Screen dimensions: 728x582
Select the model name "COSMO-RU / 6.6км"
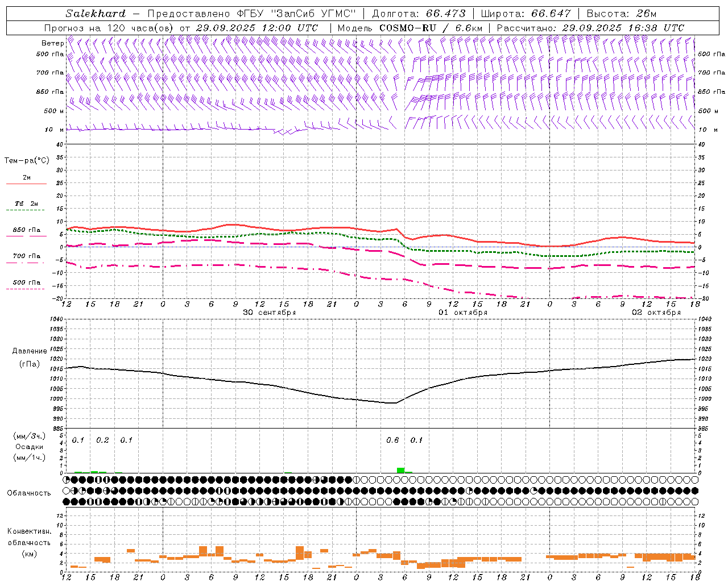click(431, 28)
